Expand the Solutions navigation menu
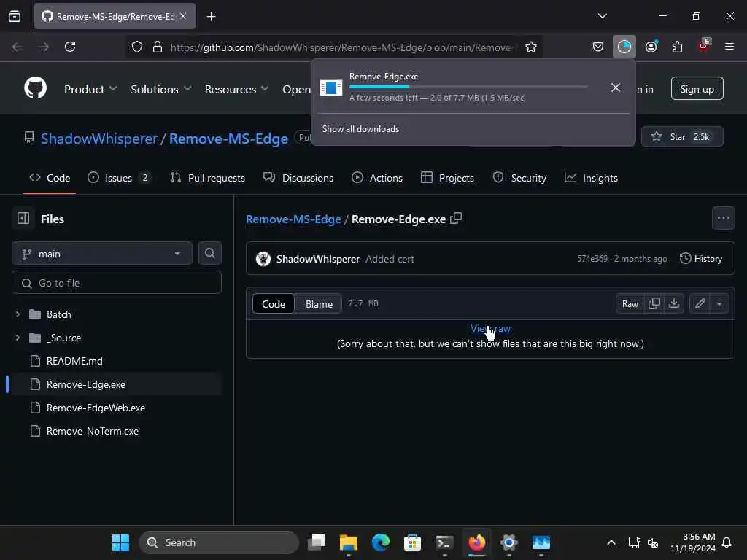Image resolution: width=747 pixels, height=560 pixels. 161,89
